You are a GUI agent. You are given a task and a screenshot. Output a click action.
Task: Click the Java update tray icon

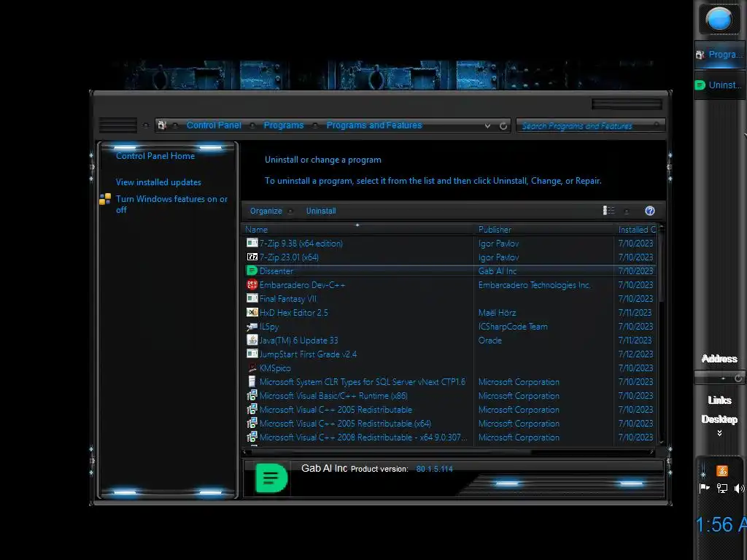(721, 471)
